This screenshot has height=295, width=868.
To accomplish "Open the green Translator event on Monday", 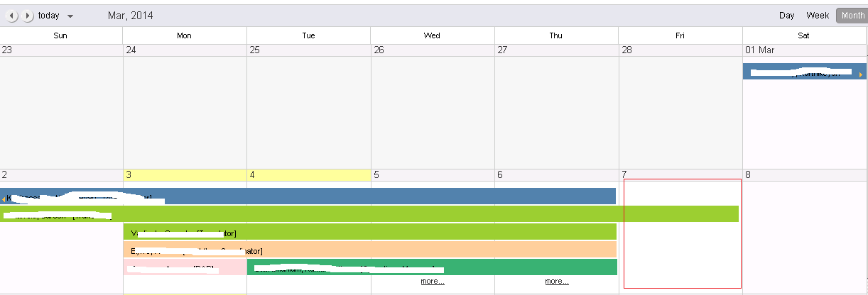I will (x=370, y=232).
